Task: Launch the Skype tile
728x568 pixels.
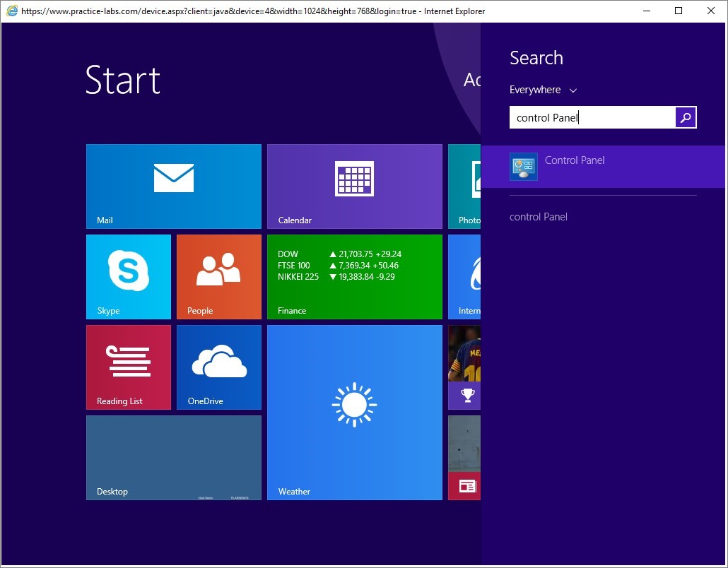Action: tap(129, 277)
